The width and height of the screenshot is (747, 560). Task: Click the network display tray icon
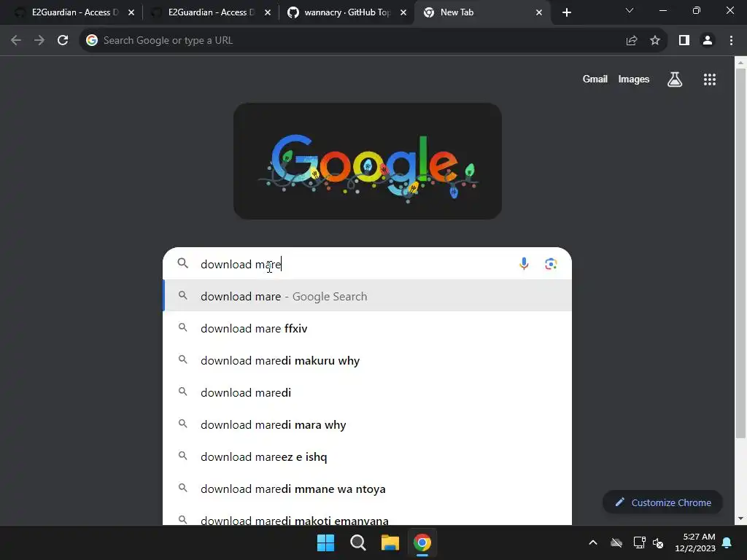(639, 542)
